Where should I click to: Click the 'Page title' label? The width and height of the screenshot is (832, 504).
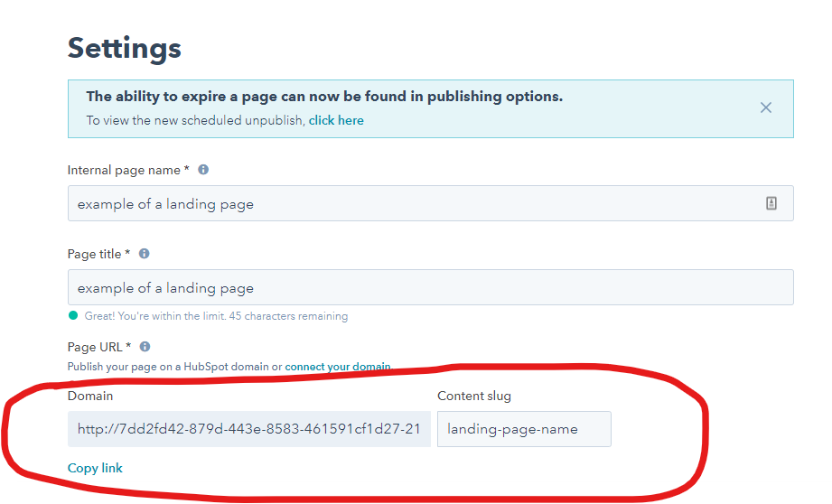pos(98,254)
